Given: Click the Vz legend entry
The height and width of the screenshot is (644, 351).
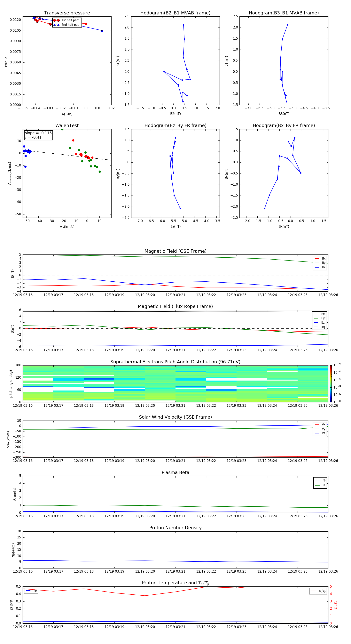Looking at the screenshot, I should pos(320,433).
